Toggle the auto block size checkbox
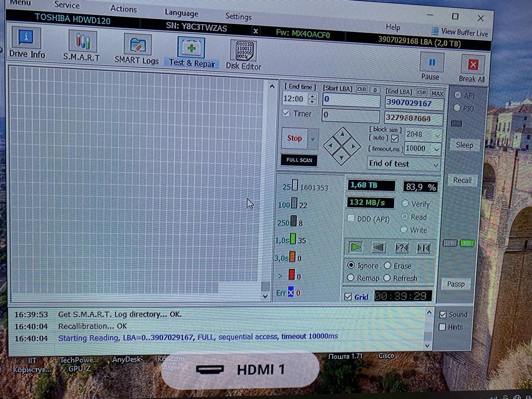The image size is (532, 399). point(395,138)
